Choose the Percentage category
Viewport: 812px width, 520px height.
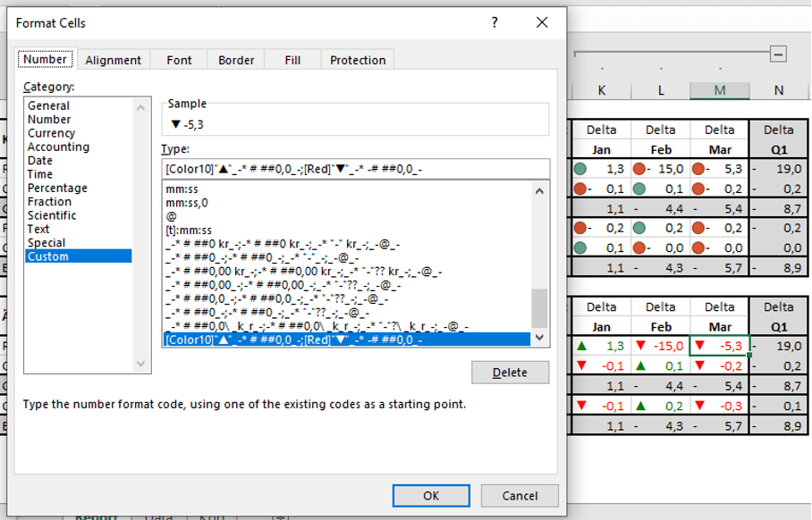[57, 189]
